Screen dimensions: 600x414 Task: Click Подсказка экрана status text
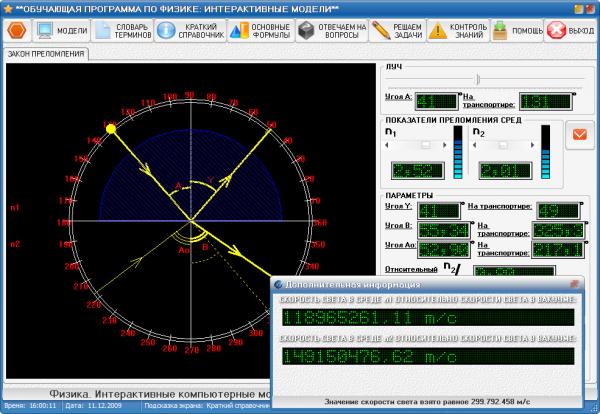coord(207,405)
